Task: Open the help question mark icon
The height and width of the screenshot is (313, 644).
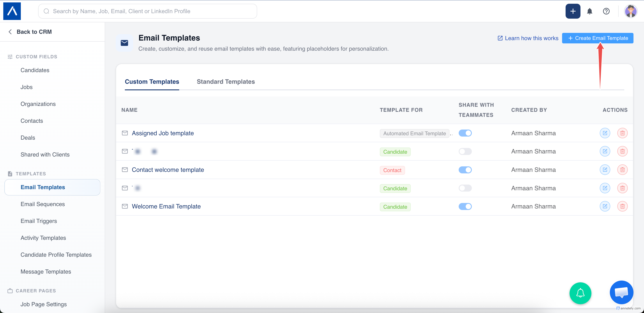Action: [x=606, y=11]
